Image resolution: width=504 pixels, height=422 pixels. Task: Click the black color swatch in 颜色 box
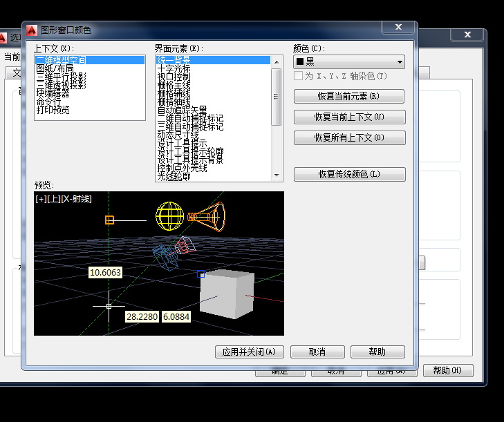(x=300, y=61)
